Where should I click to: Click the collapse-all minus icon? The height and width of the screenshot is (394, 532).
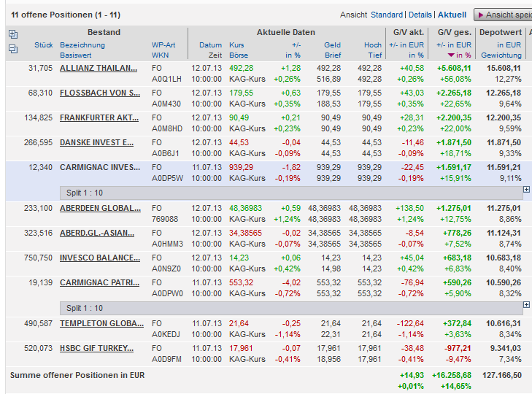click(x=12, y=49)
